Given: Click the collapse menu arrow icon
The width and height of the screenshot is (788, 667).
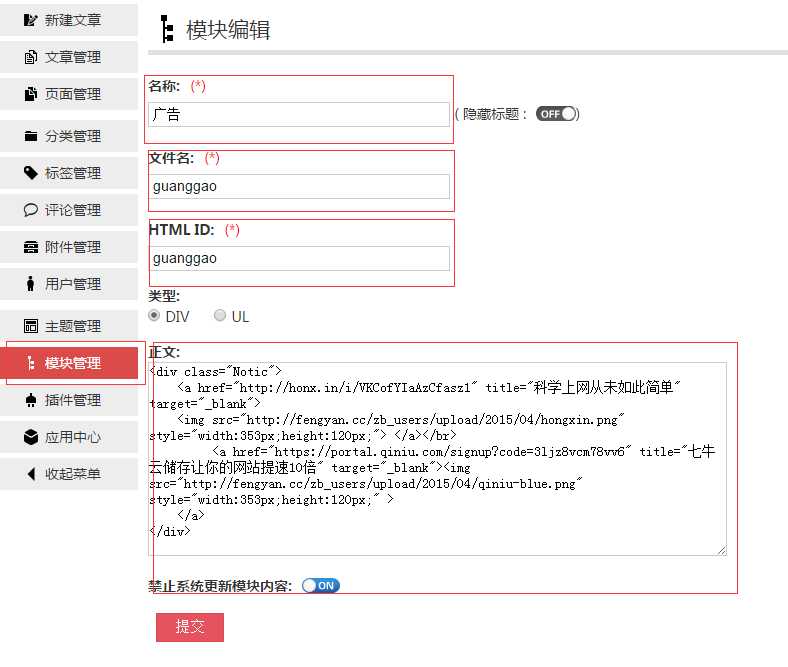Looking at the screenshot, I should tap(31, 474).
